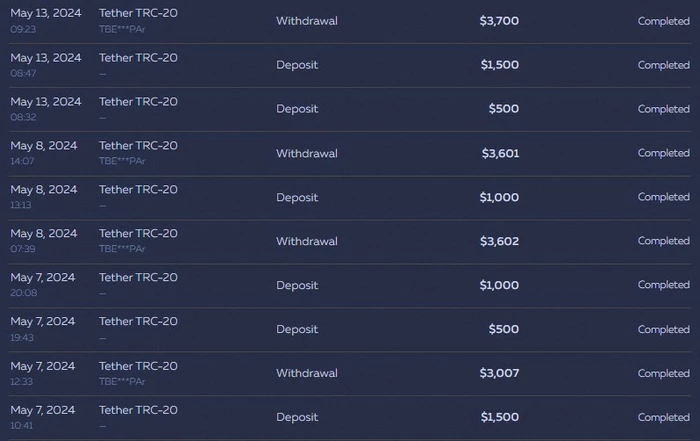The image size is (700, 441).
Task: Click Tether TRC-20 label on $3,602 withdrawal
Action: [138, 233]
